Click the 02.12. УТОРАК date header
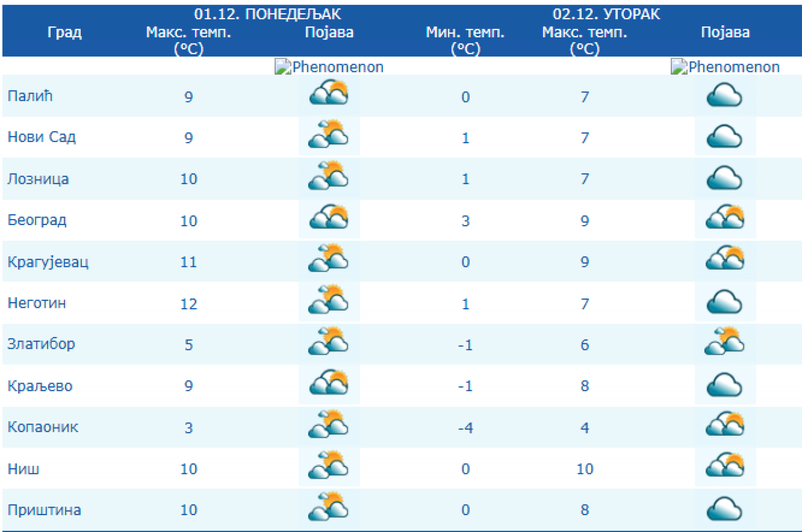Screen dimensions: 802x532 [606, 14]
